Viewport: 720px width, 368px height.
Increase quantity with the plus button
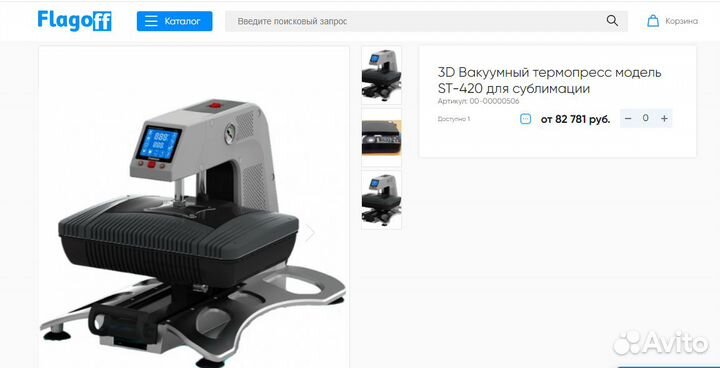(664, 119)
